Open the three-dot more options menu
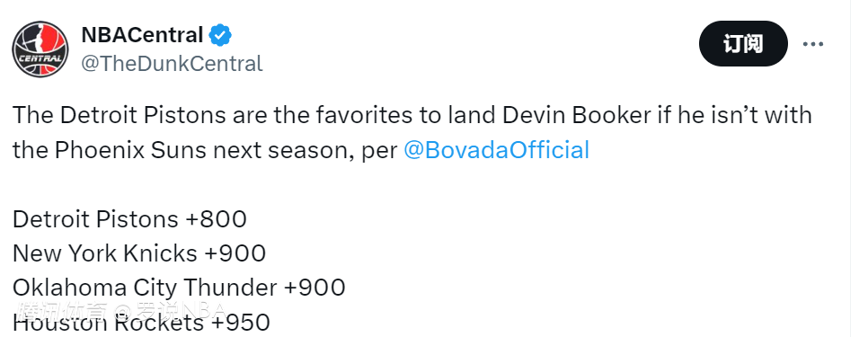 [x=812, y=44]
